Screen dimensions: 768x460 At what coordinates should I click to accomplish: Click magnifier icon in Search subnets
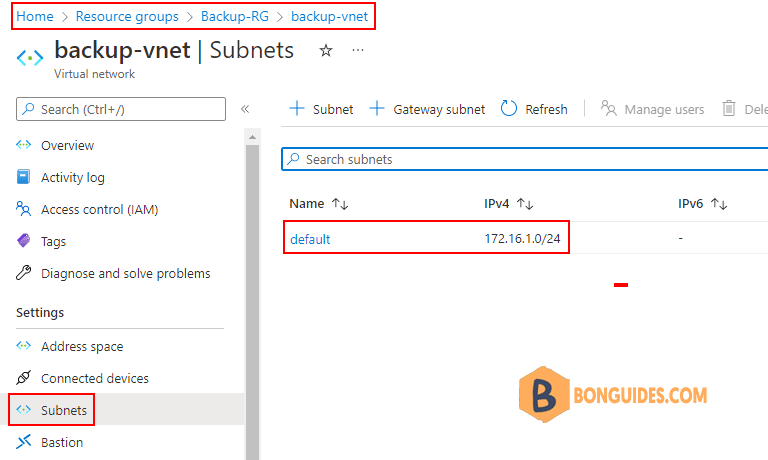click(x=293, y=159)
